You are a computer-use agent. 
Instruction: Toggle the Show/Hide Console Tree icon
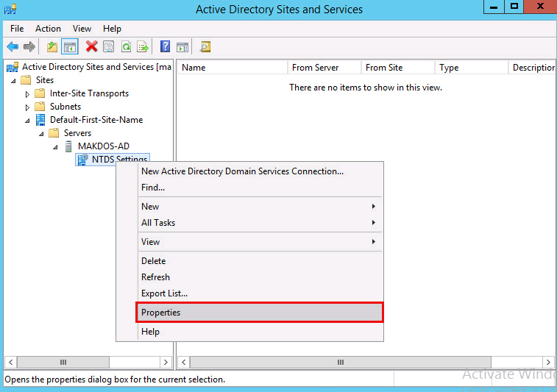pyautogui.click(x=70, y=46)
